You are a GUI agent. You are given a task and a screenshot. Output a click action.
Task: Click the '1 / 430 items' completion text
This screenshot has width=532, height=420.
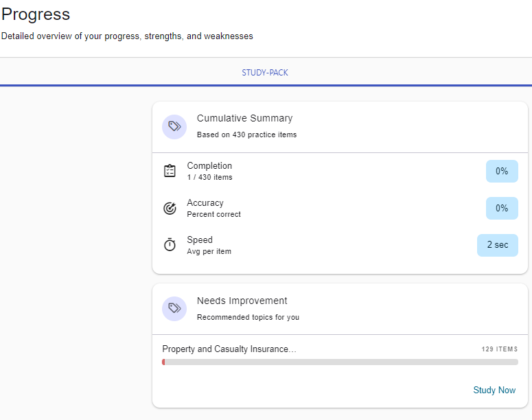pos(209,177)
